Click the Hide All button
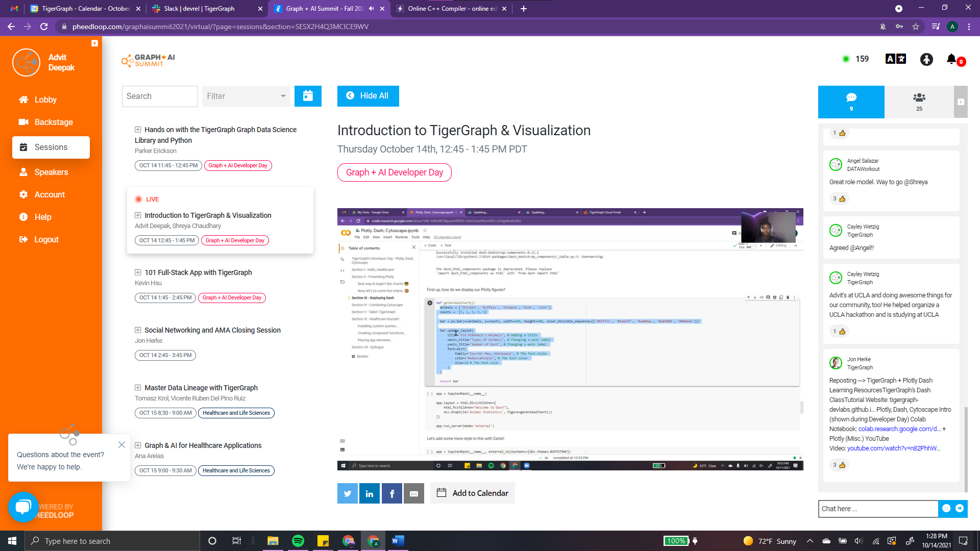This screenshot has width=980, height=551. click(368, 96)
